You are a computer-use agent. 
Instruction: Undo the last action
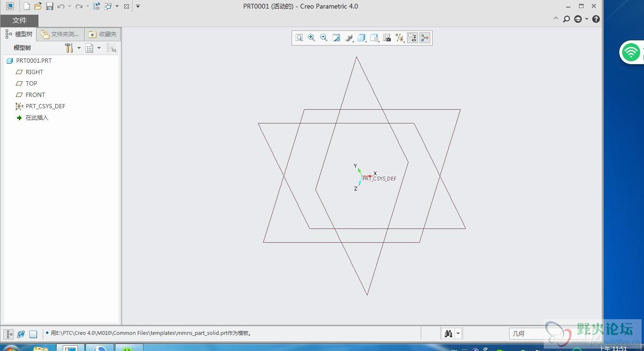61,6
